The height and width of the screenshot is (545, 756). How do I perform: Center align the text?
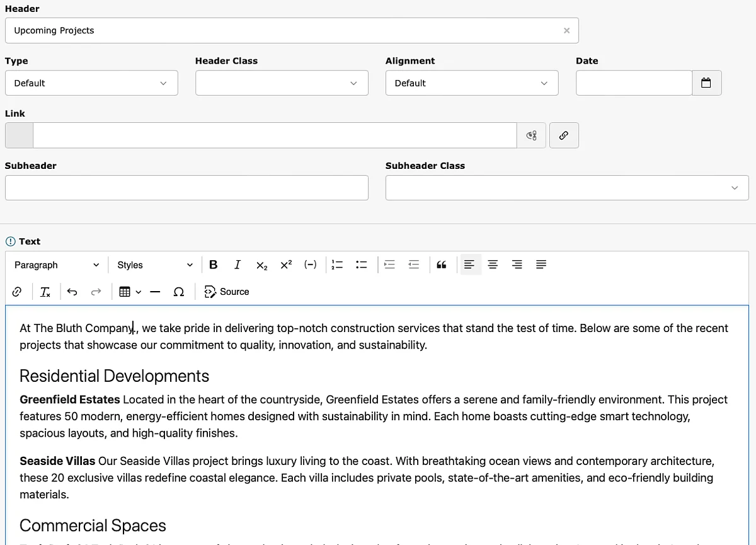493,265
